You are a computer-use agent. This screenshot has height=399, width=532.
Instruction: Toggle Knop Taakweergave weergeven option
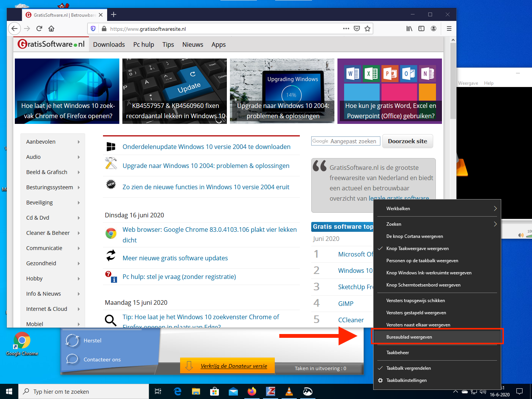point(417,249)
